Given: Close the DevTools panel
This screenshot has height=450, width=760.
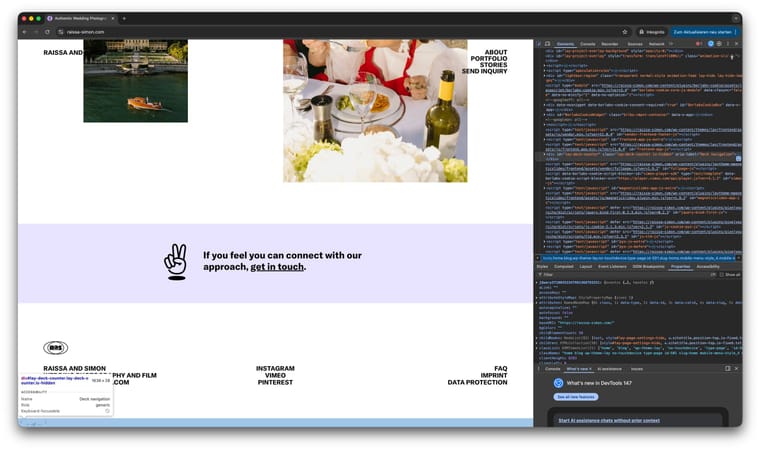Looking at the screenshot, I should [x=736, y=44].
